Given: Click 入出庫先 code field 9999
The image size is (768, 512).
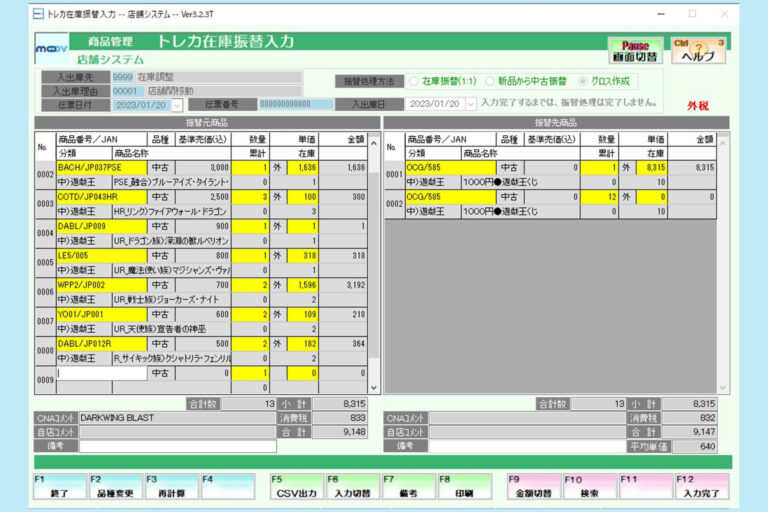Looking at the screenshot, I should point(122,77).
